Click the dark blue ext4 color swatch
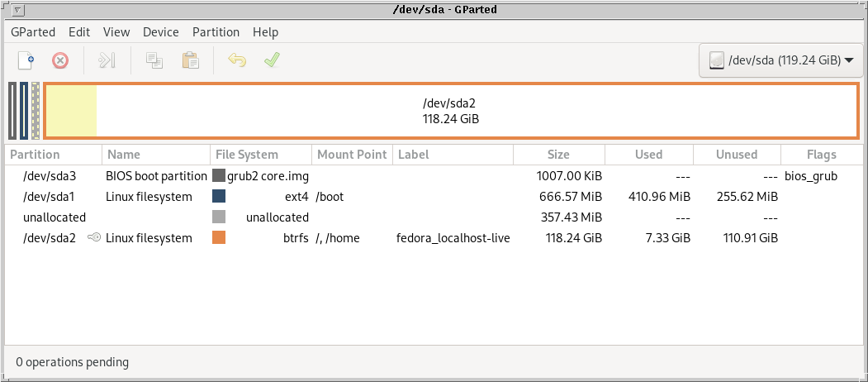Viewport: 868px width, 382px height. point(219,197)
